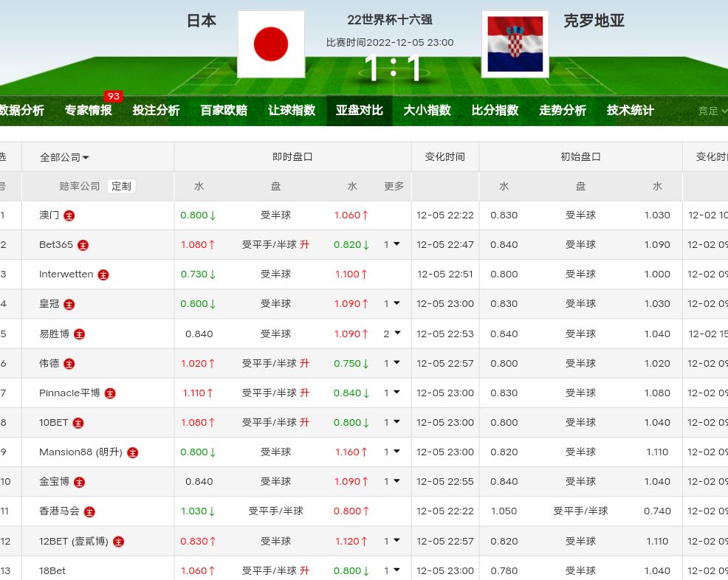This screenshot has width=728, height=580.
Task: Open the 大小指数 tab
Action: point(427,110)
